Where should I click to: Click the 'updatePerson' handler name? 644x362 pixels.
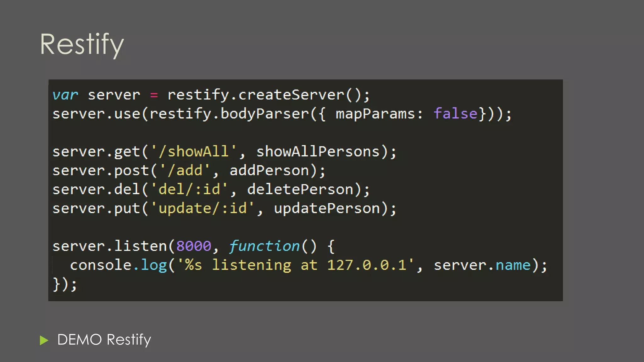(327, 209)
